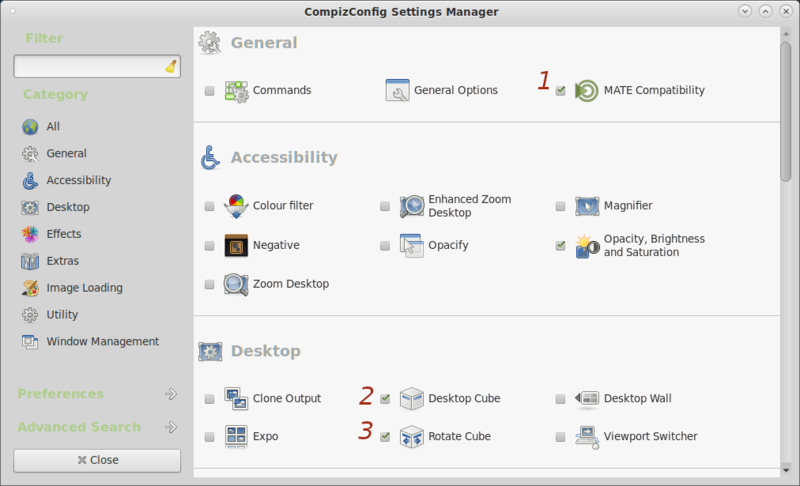The width and height of the screenshot is (800, 486).
Task: Open the General Options plugin icon
Action: (397, 91)
